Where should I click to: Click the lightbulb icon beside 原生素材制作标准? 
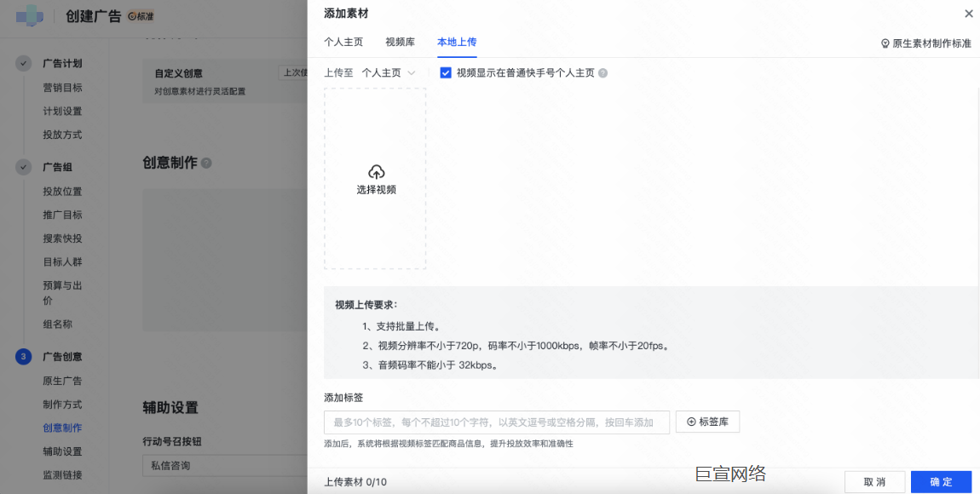click(885, 43)
